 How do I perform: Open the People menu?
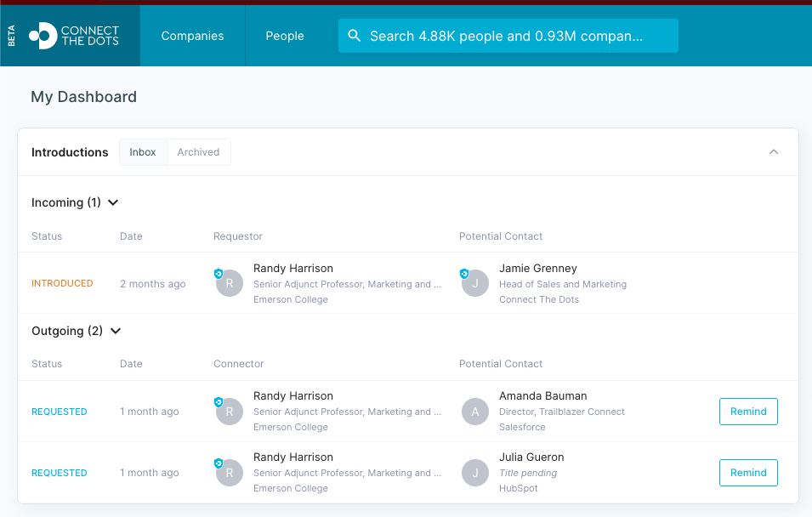point(285,36)
